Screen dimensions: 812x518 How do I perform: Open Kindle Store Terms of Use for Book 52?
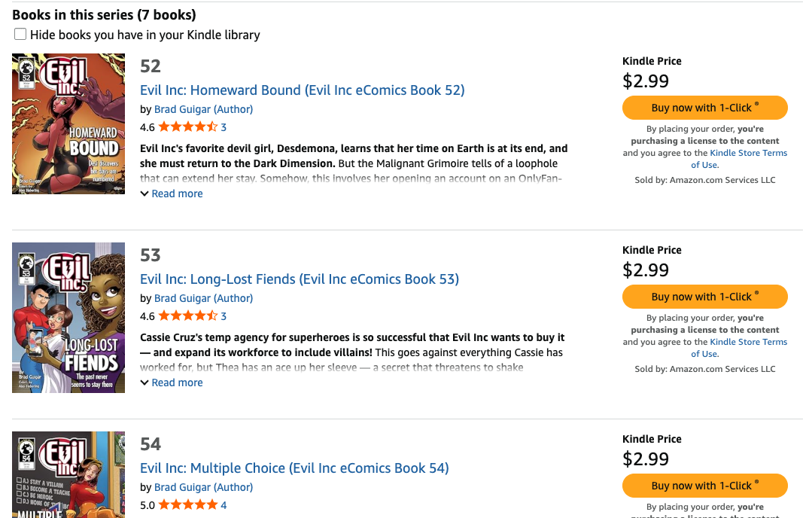click(747, 154)
